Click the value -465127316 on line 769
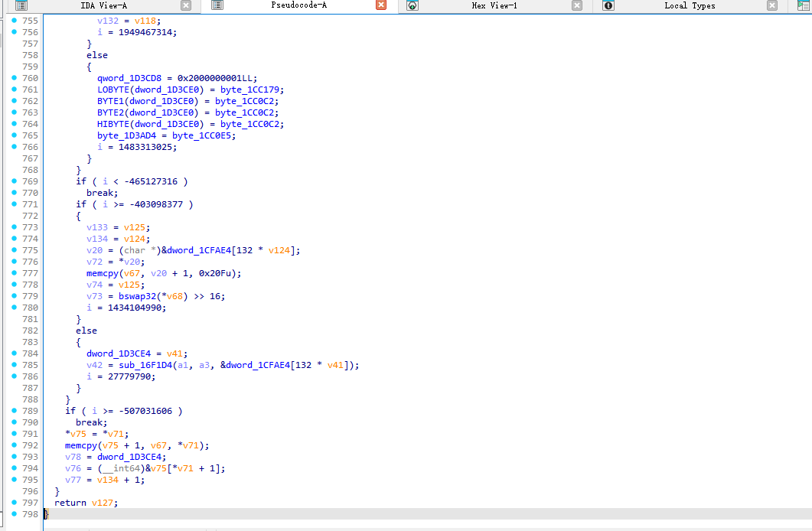The image size is (812, 531). click(x=151, y=181)
